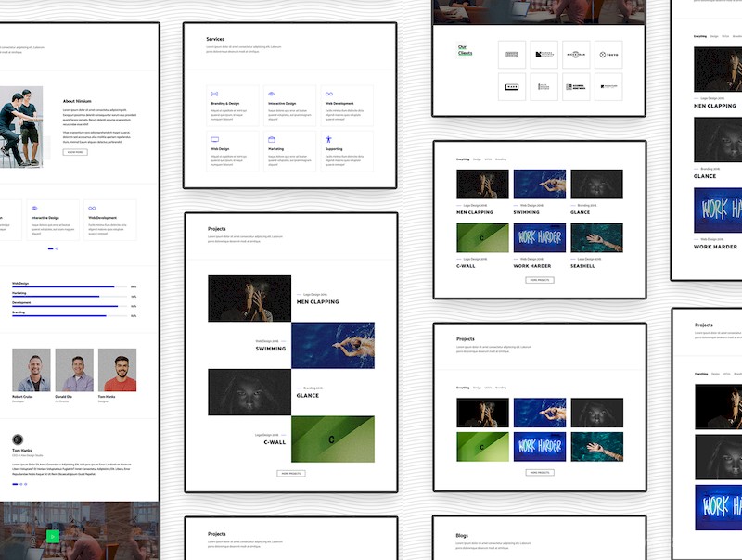Click SWIMMING title in center Projects page
Screen dimensions: 742x560
tap(271, 349)
